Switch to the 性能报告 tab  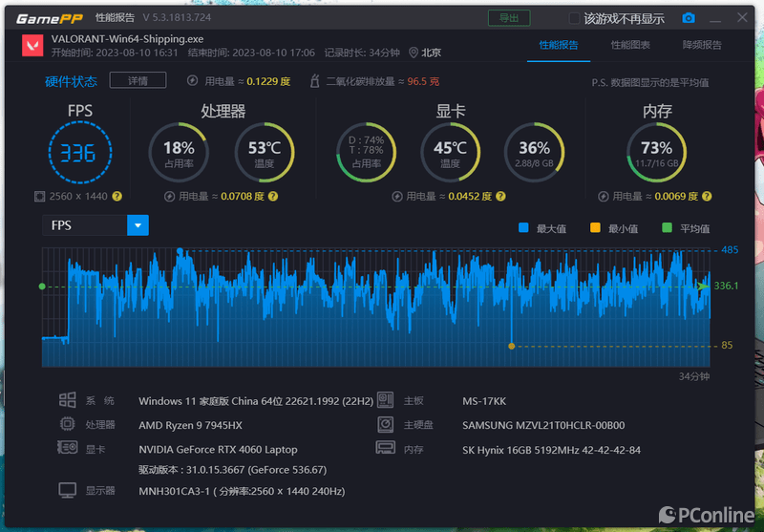(x=559, y=45)
